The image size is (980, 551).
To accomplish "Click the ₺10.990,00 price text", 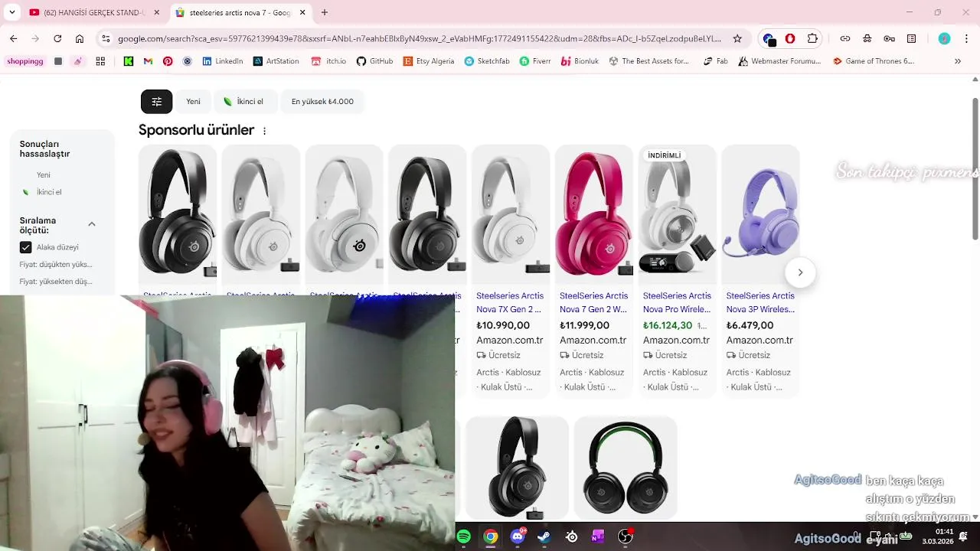I will tap(503, 325).
